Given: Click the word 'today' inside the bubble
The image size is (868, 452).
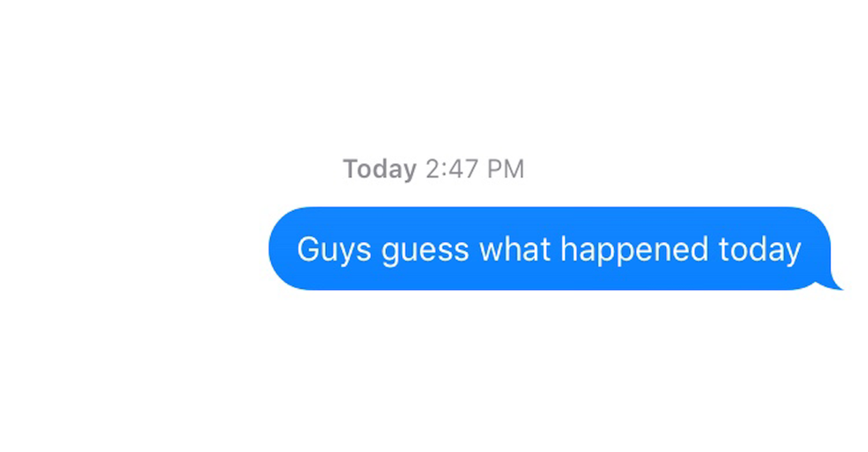Looking at the screenshot, I should pos(760,250).
